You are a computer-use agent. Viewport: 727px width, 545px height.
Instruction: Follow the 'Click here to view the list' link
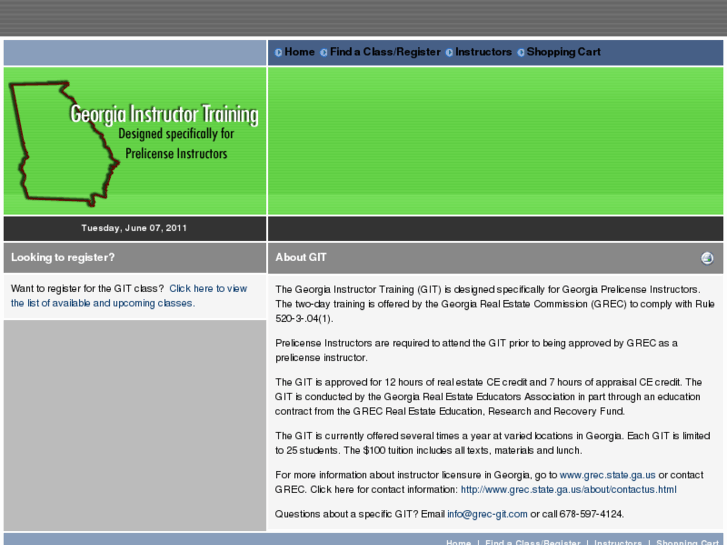129,295
